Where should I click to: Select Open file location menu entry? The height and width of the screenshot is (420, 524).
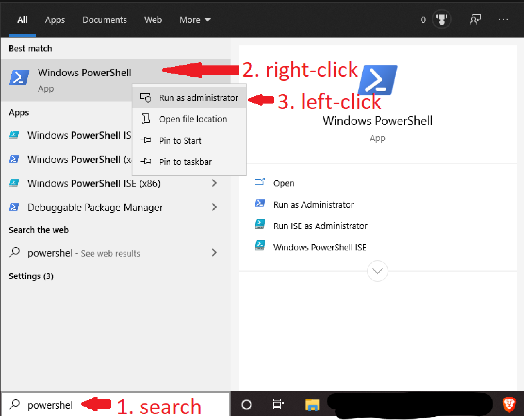coord(193,119)
